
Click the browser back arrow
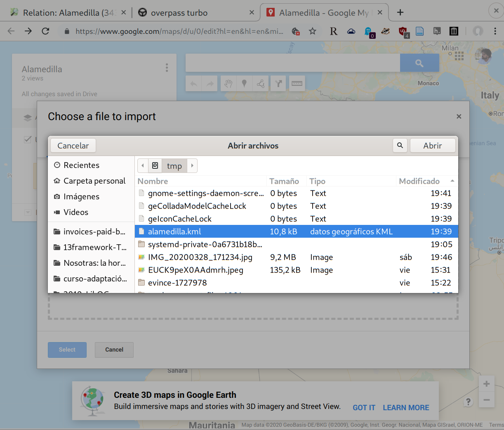(x=11, y=31)
